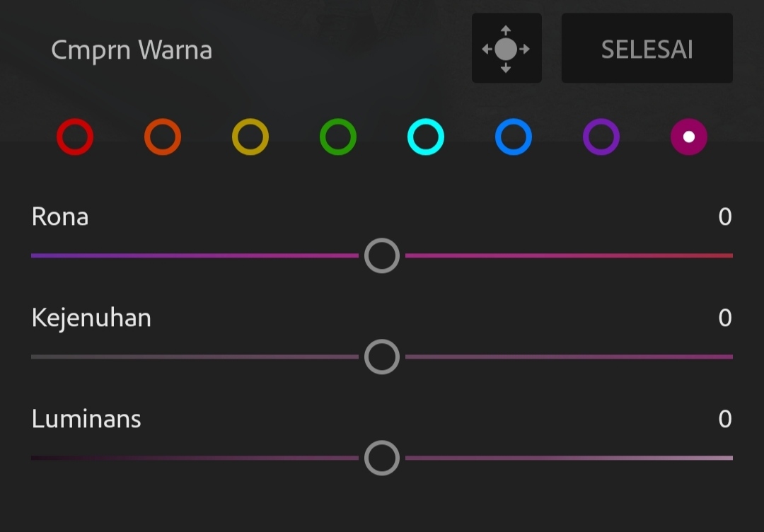Tap the selected magenta color circle
Viewport: 764px width, 532px height.
pos(689,137)
